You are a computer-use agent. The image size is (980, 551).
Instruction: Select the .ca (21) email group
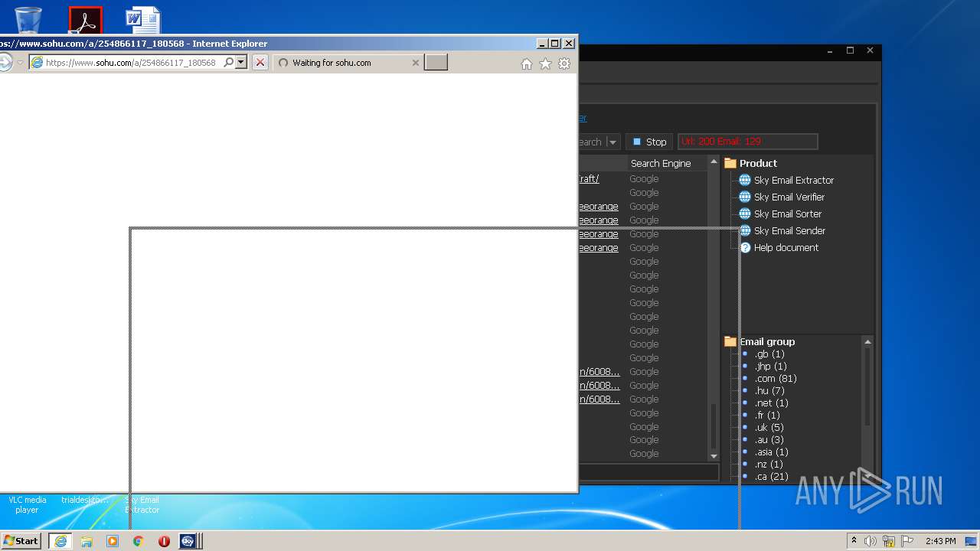point(771,477)
